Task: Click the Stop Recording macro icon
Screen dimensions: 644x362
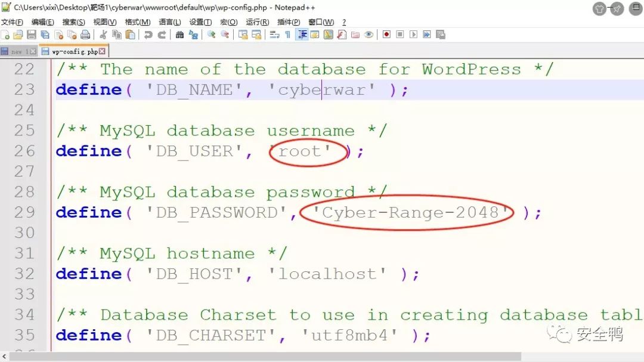Action: [x=400, y=35]
